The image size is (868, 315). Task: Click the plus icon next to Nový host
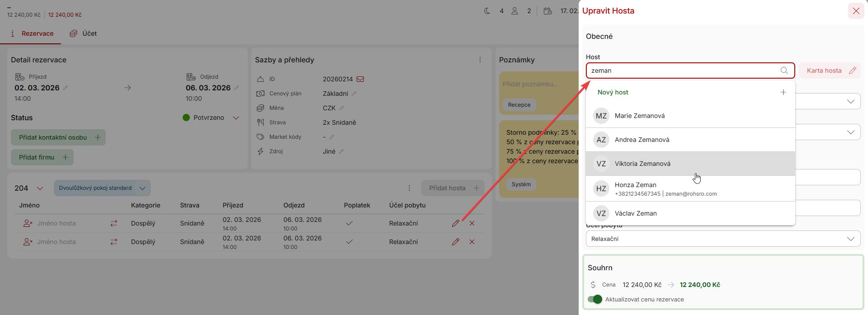[x=783, y=92]
